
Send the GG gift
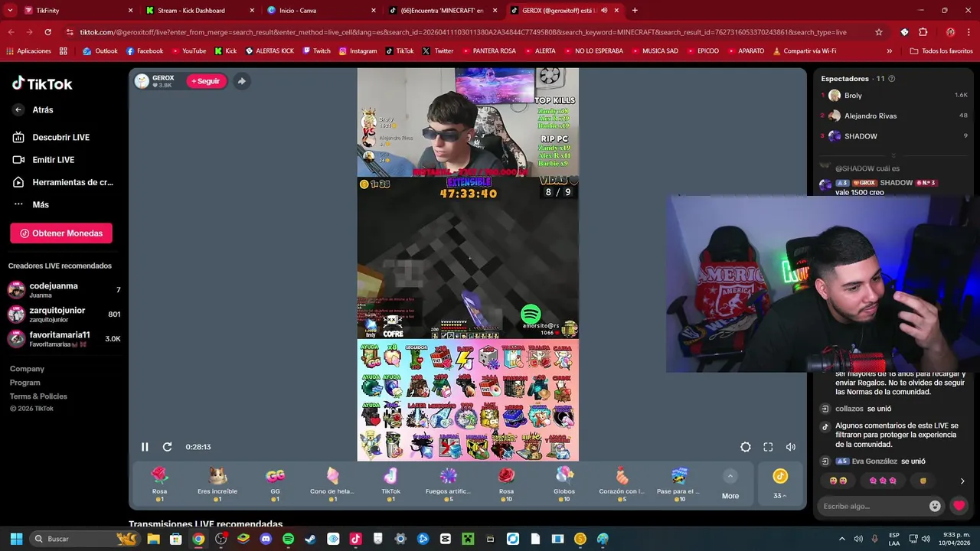[x=275, y=484]
